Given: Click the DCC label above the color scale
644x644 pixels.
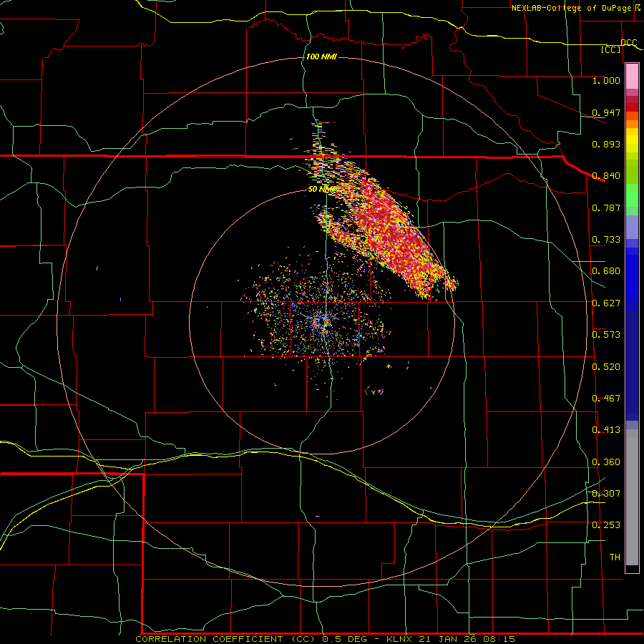Looking at the screenshot, I should pos(628,43).
